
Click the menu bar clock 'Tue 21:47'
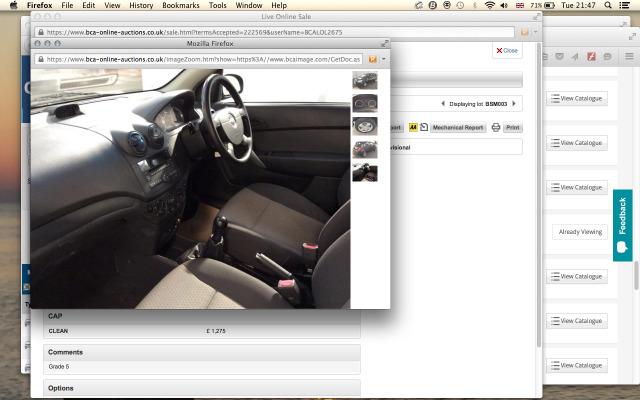tap(578, 5)
